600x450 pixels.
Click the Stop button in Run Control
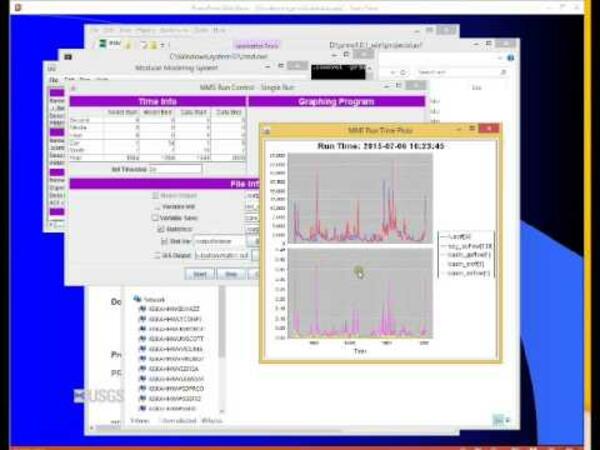coord(229,272)
